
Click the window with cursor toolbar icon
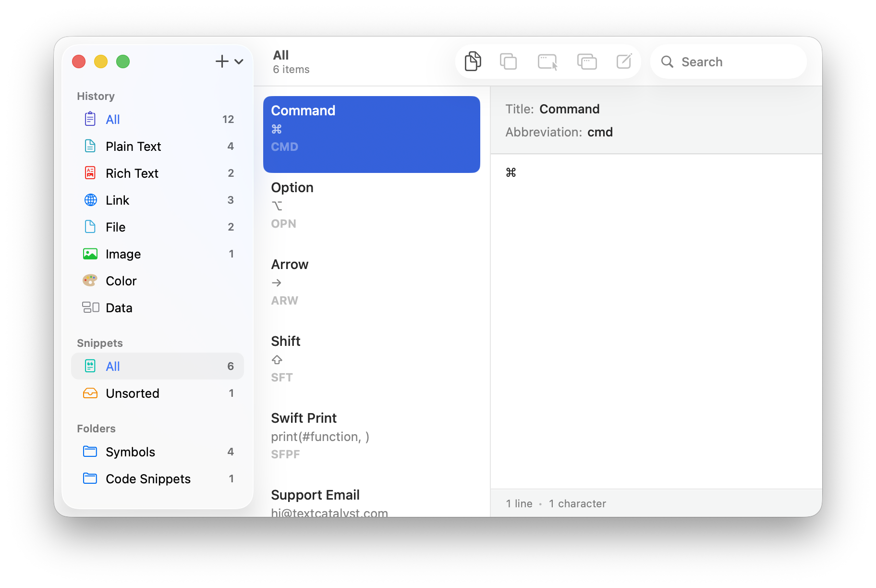click(547, 61)
